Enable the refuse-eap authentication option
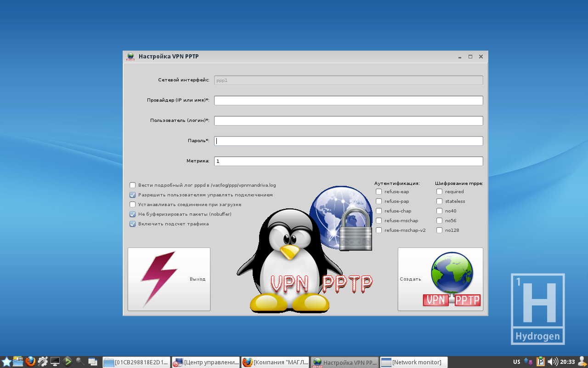Viewport: 588px width, 368px height. [379, 192]
